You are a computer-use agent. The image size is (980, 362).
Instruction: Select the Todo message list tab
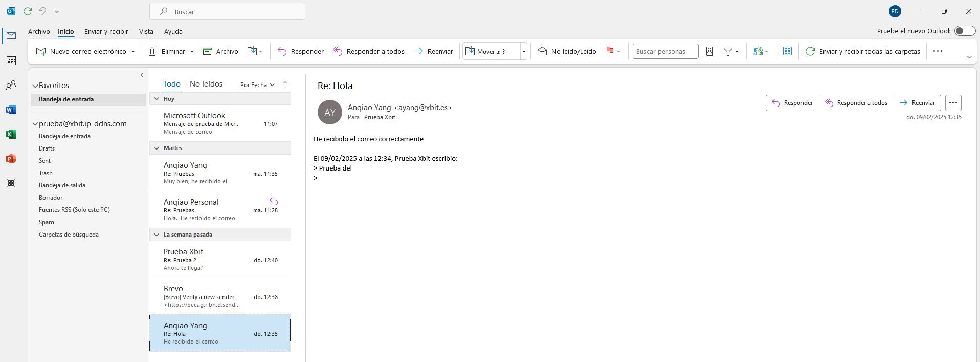[x=172, y=84]
